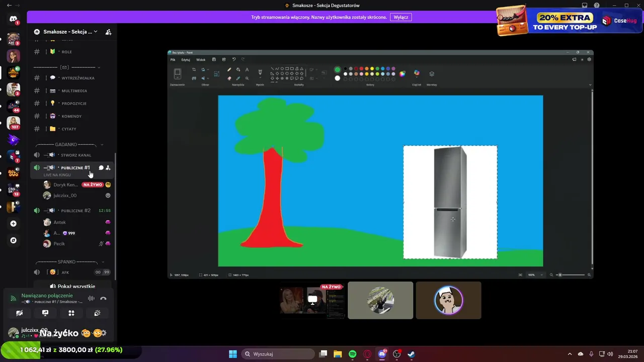The height and width of the screenshot is (362, 644).
Task: Select Paint's primary green color circle
Action: (338, 69)
